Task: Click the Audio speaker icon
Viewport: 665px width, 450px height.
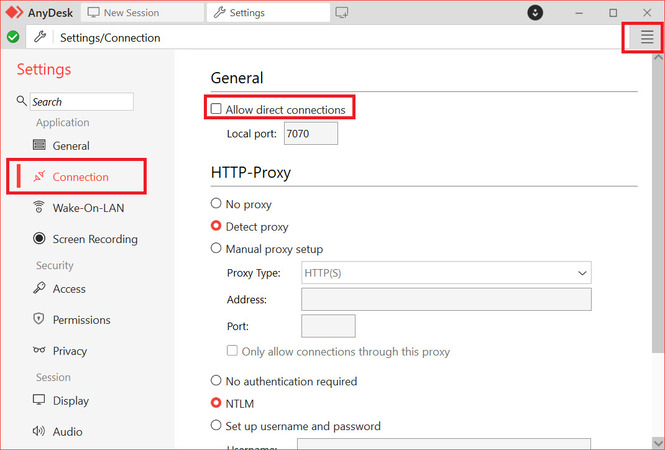Action: 39,431
